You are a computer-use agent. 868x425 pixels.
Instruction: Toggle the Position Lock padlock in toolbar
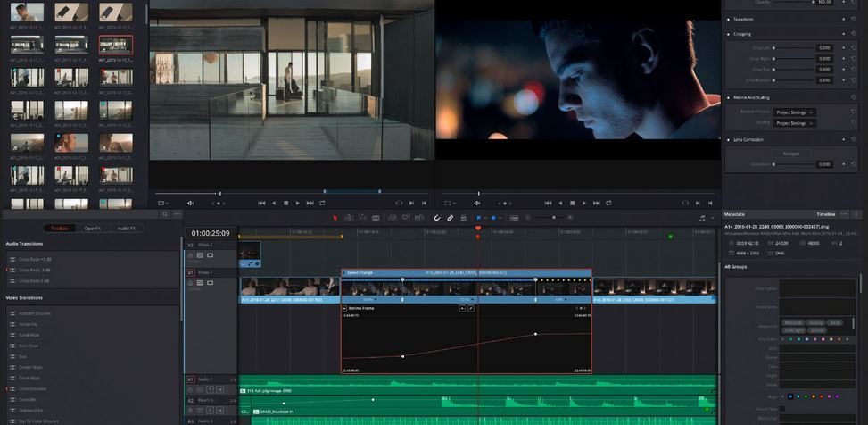coord(463,218)
